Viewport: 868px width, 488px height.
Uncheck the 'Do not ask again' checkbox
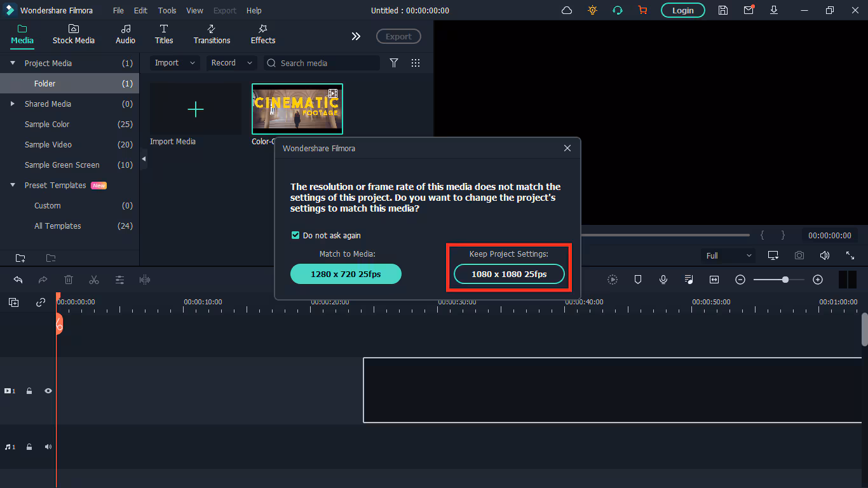(295, 235)
